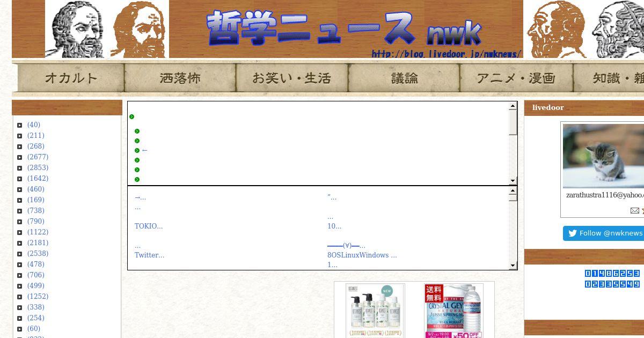Open the category with count (499)
This screenshot has width=644, height=338.
[x=36, y=286]
